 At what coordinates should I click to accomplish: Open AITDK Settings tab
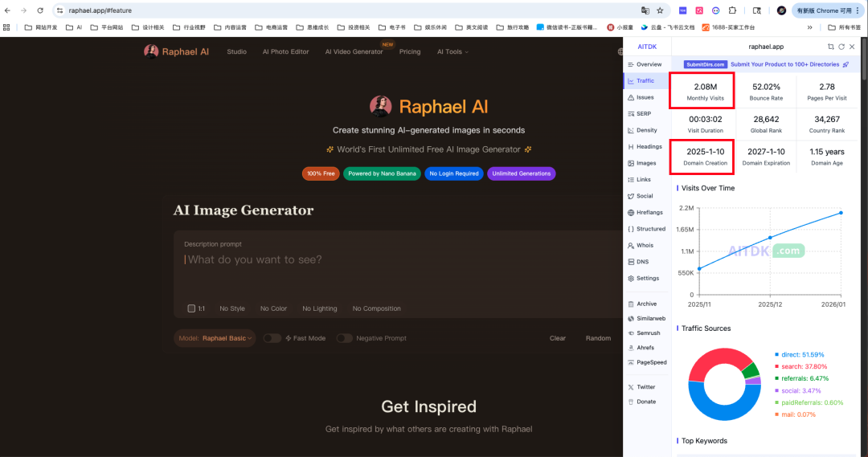(645, 278)
